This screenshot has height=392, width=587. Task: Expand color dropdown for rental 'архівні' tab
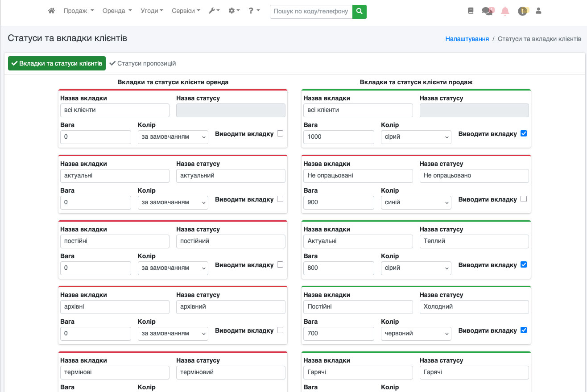coord(173,334)
